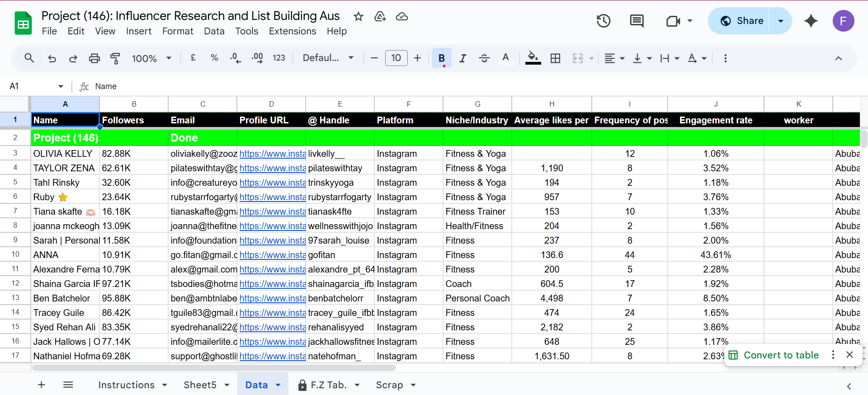Click the undo arrow icon
The height and width of the screenshot is (395, 868).
(52, 58)
